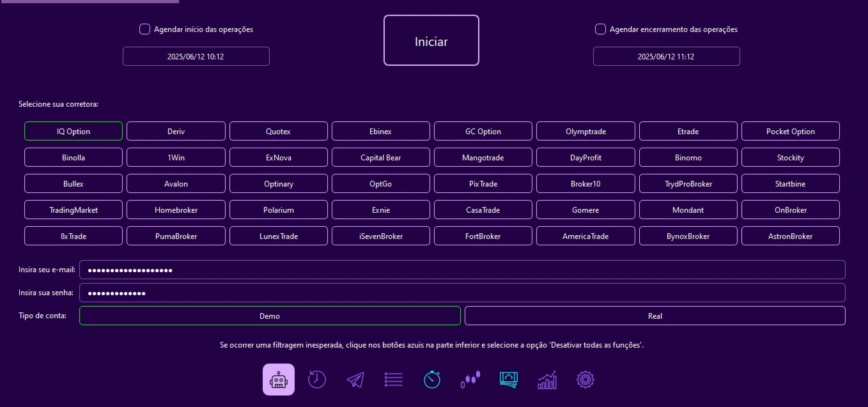Select the Pocket Option broker
Viewport: 868px width, 407px height.
791,131
